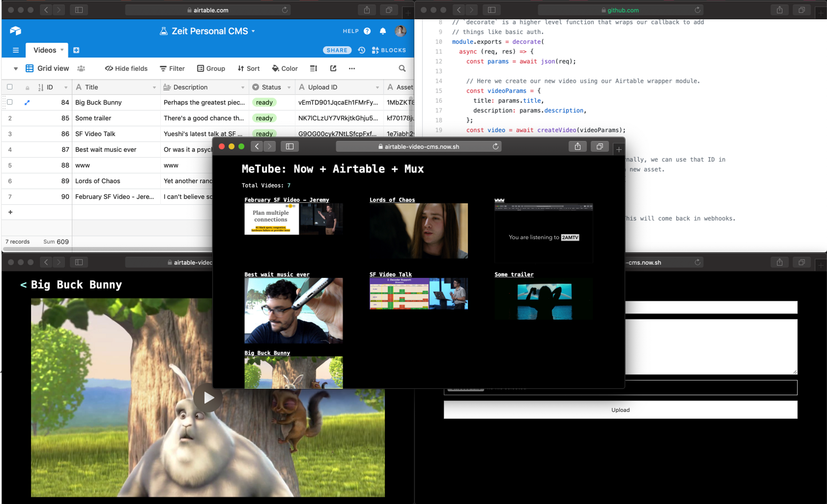Click the Best wait music ever thumbnail
The image size is (827, 504).
click(x=293, y=310)
